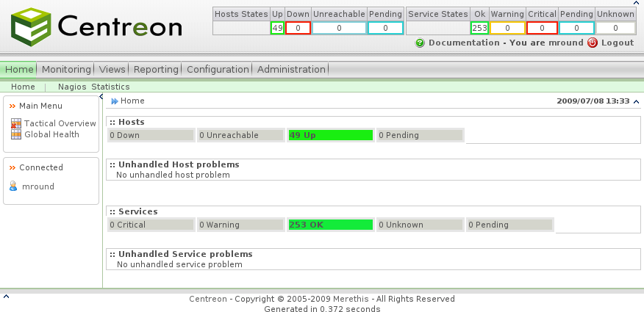644x312 pixels.
Task: Click the green 49 Up hosts bar
Action: [x=331, y=135]
